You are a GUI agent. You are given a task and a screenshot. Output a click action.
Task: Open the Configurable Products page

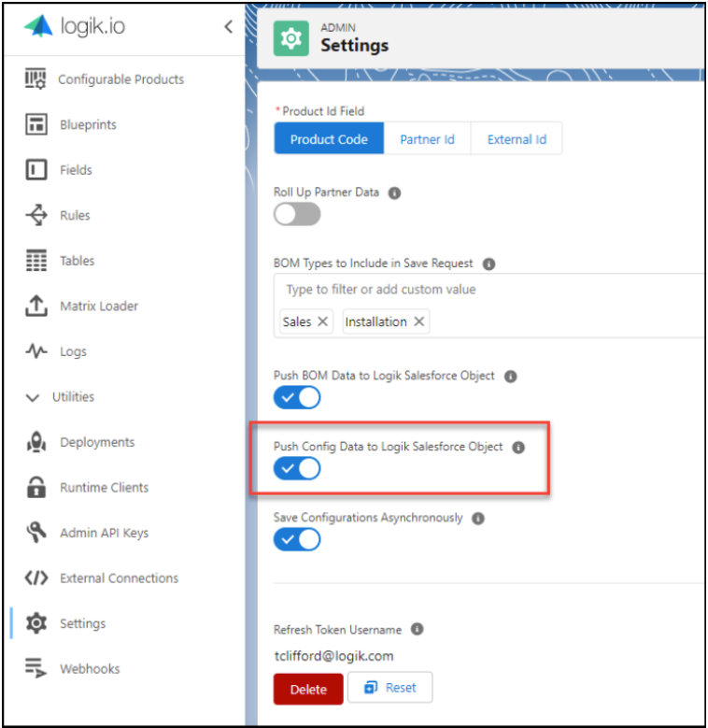tap(120, 79)
